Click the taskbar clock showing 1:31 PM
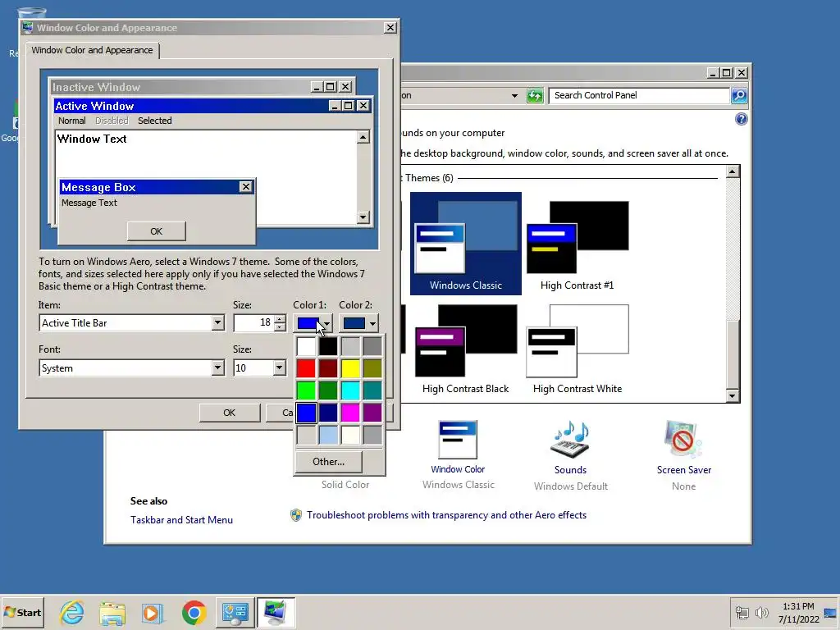Screen dimensions: 840x630 coord(798,612)
